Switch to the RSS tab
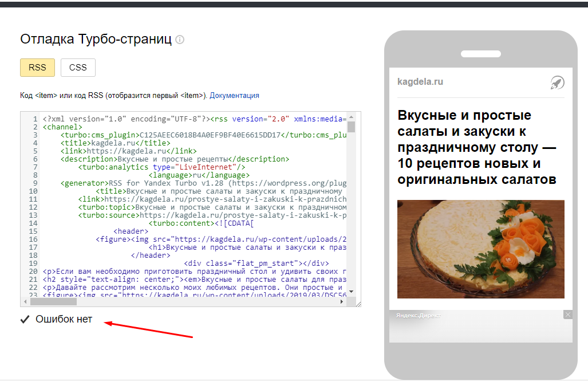Viewport: 588px width, 389px height. (37, 68)
